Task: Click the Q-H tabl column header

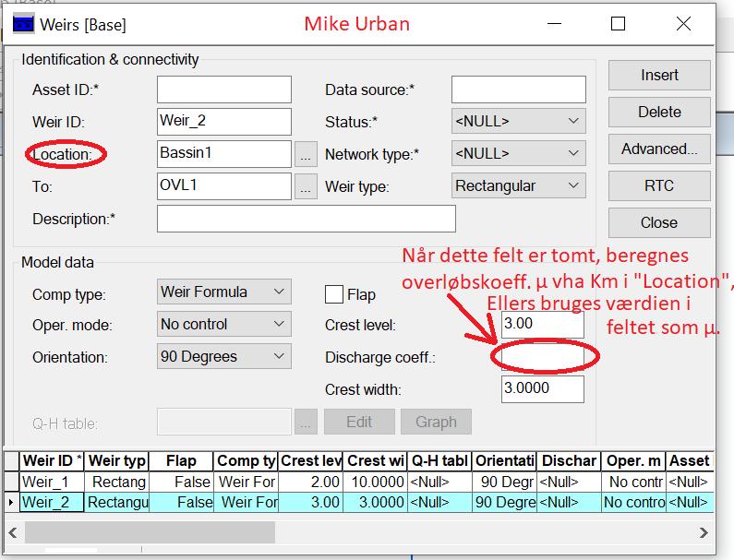Action: [439, 460]
